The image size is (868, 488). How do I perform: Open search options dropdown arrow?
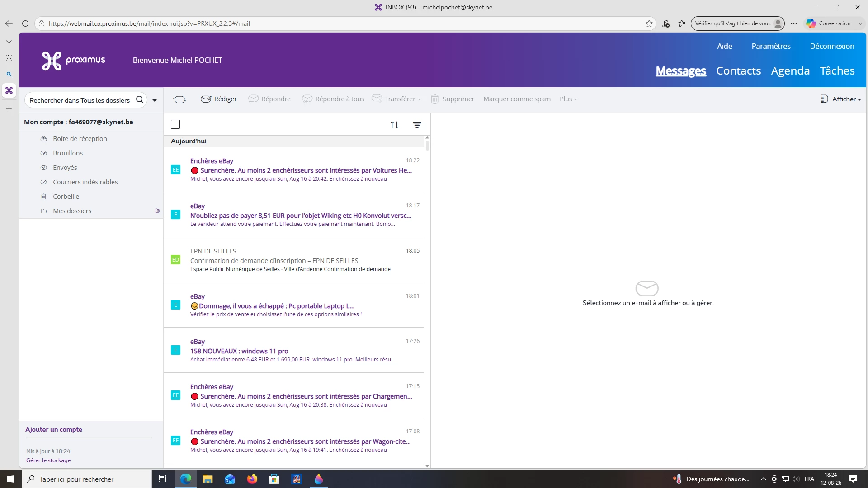pos(155,100)
